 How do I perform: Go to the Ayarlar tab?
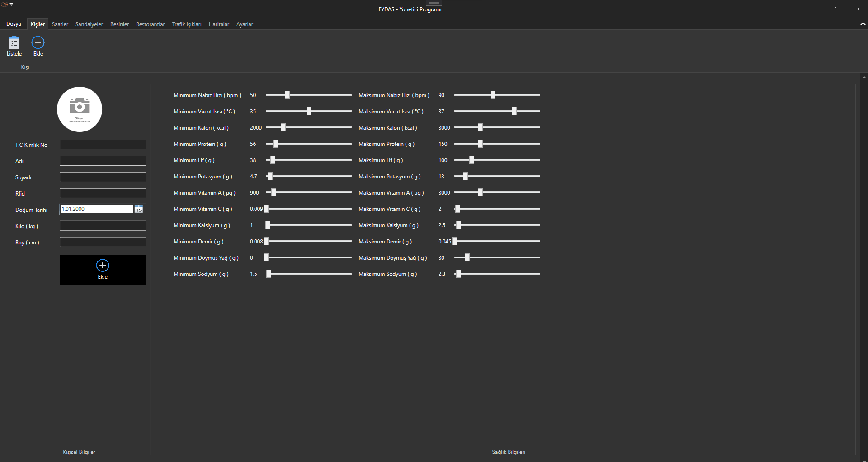tap(245, 24)
